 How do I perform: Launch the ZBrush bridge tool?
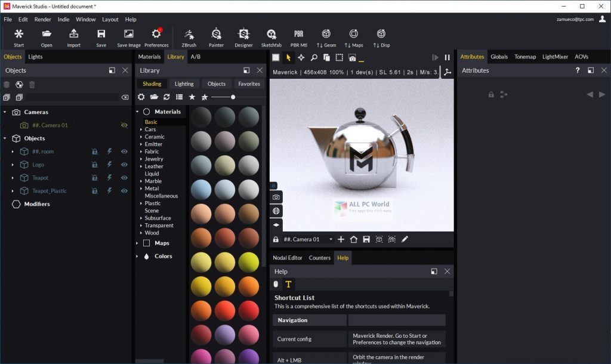(189, 36)
